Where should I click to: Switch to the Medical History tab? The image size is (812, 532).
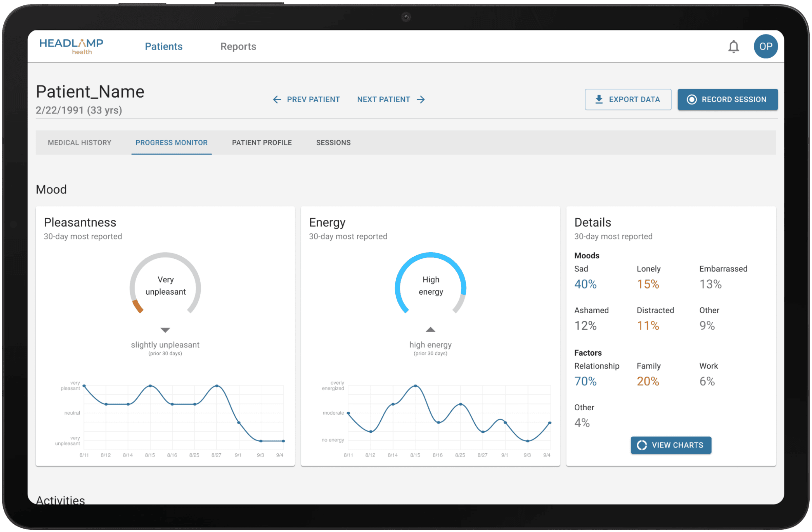click(79, 143)
